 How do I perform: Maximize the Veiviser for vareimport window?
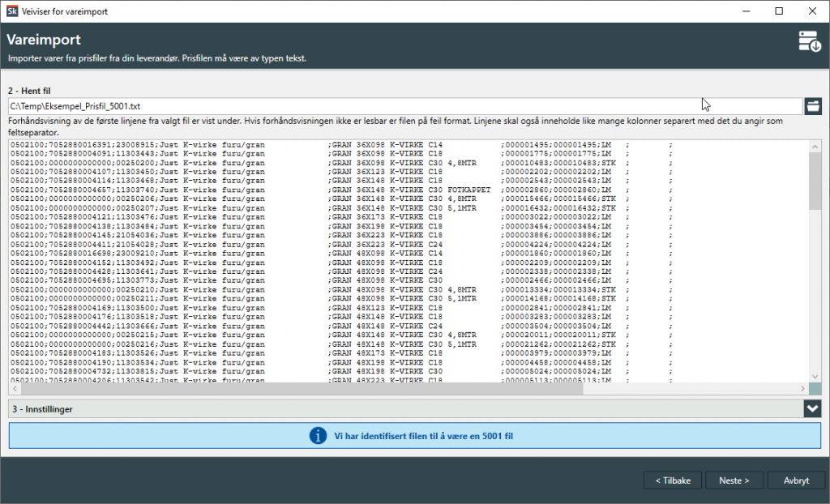tap(778, 11)
